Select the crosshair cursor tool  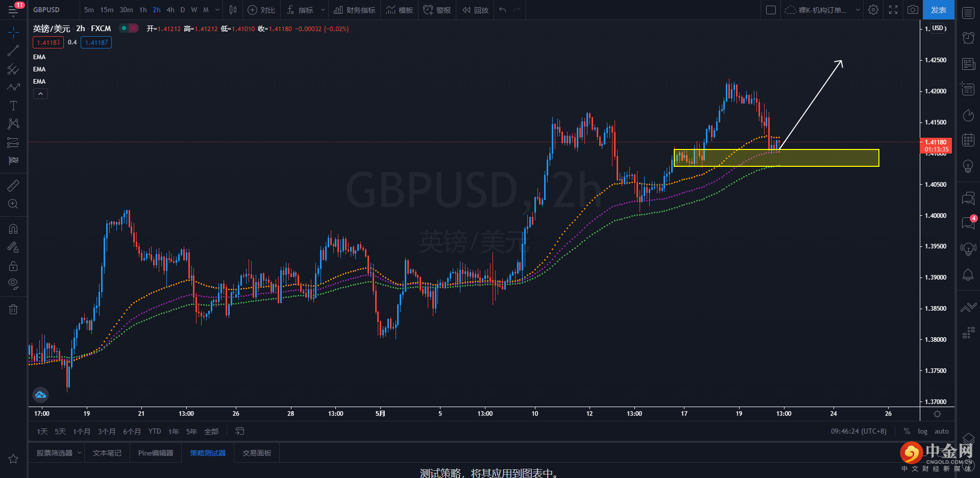click(13, 33)
